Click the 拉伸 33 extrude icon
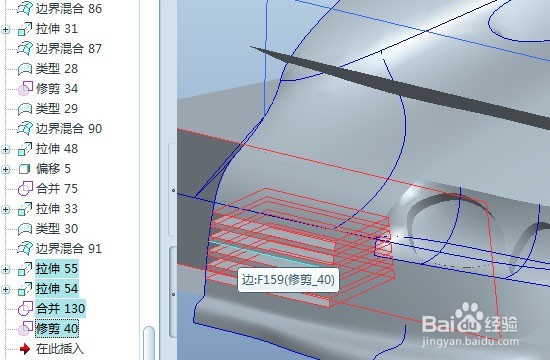 pos(25,209)
